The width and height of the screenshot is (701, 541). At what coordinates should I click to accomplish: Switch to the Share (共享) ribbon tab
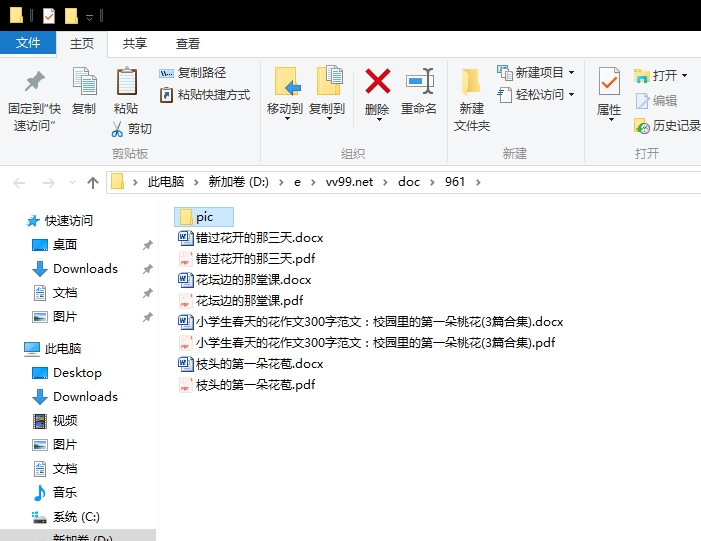pos(135,43)
